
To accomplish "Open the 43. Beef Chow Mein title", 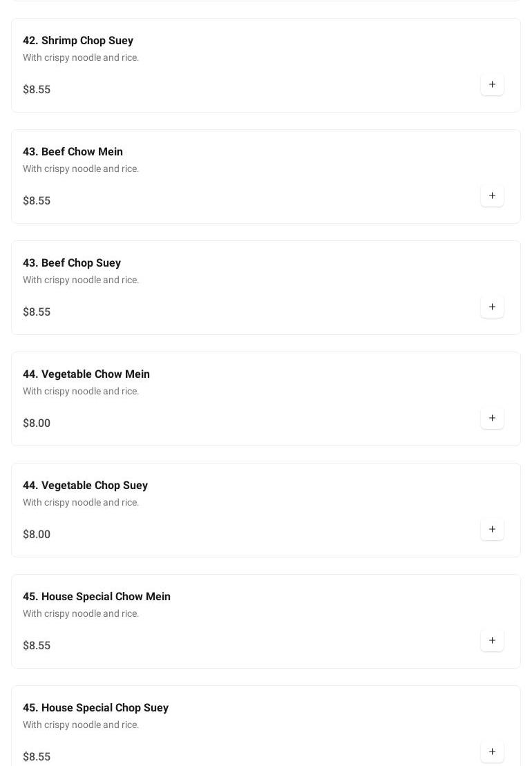I will tap(73, 152).
